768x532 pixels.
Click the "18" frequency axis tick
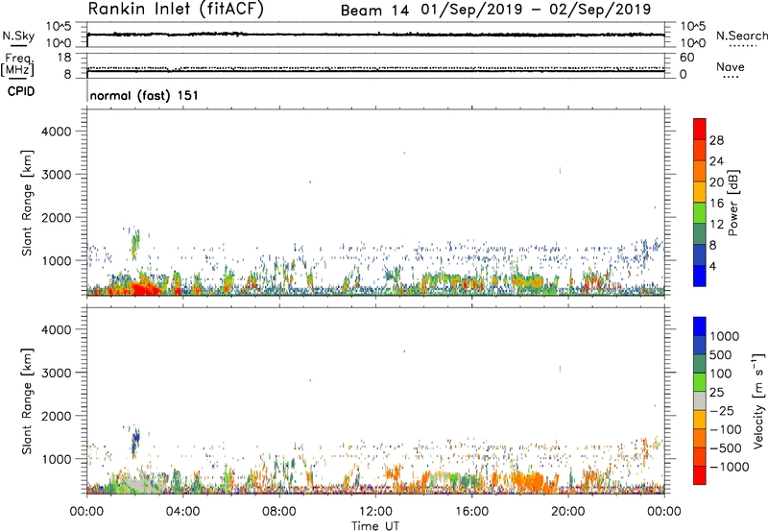[x=64, y=58]
